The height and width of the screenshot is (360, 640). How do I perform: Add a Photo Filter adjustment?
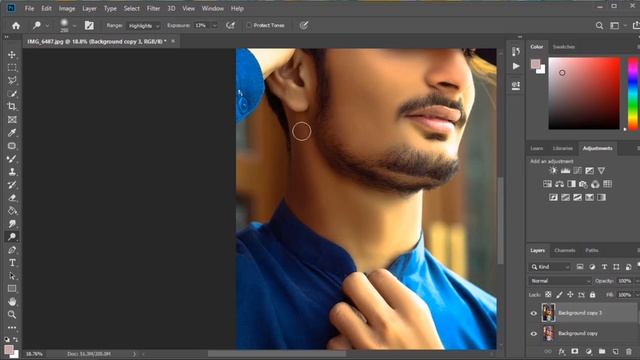[x=583, y=184]
